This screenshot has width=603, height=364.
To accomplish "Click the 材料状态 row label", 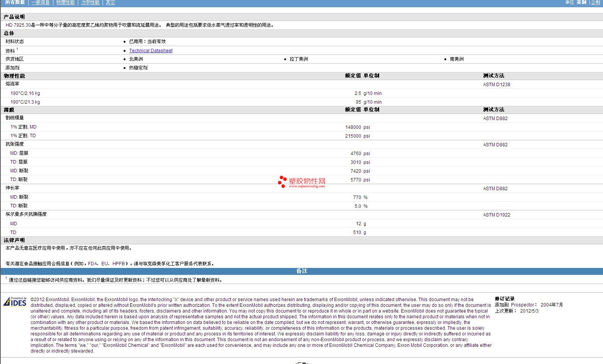I will coord(14,42).
